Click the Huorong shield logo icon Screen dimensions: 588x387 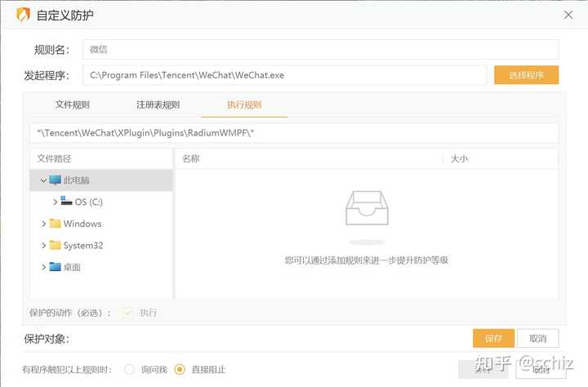click(x=23, y=15)
